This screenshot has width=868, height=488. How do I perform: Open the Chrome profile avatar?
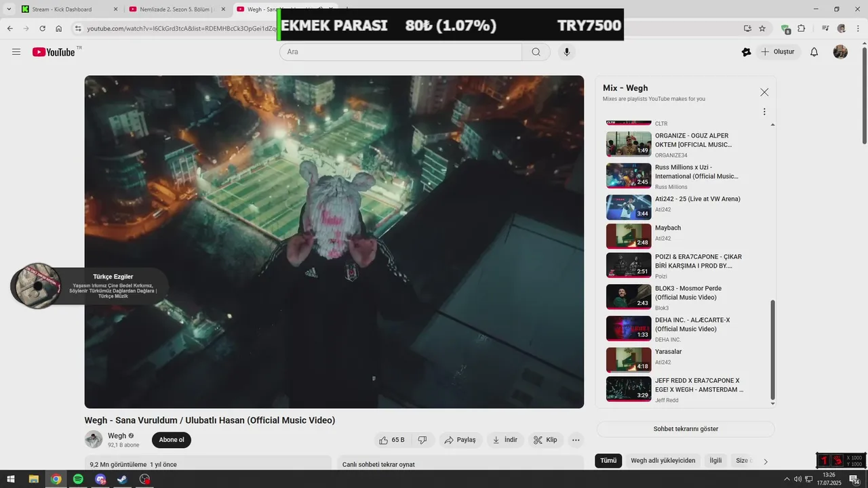point(842,28)
